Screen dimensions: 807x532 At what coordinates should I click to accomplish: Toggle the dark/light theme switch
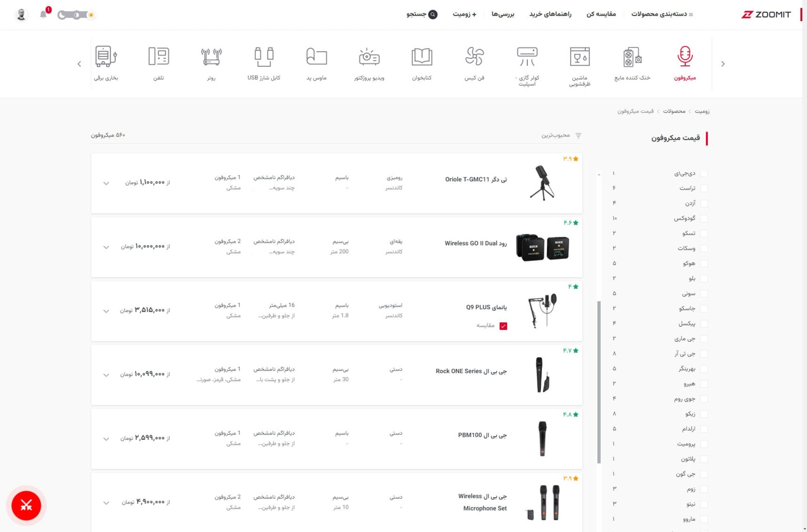76,15
